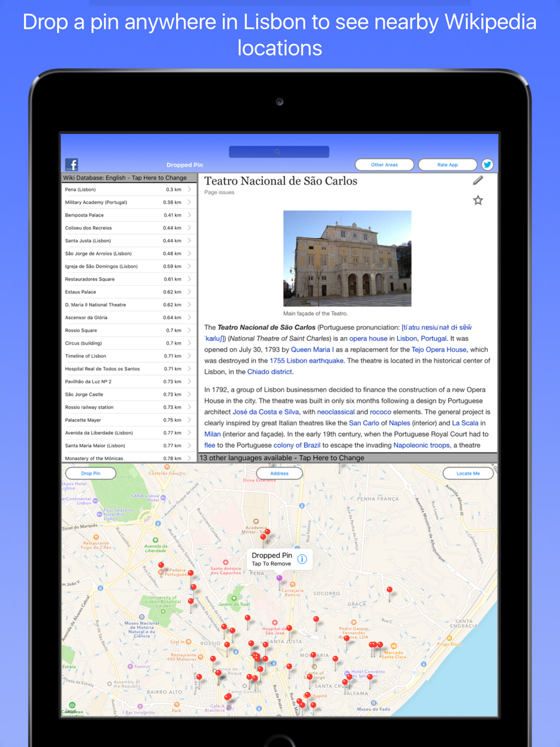560x747 pixels.
Task: Tap the Jardim do Torel park marker
Action: click(234, 599)
